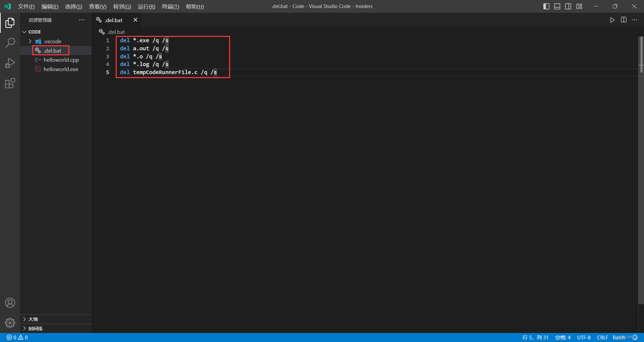Image resolution: width=644 pixels, height=342 pixels.
Task: Click line number 1 in the gutter
Action: pos(108,41)
